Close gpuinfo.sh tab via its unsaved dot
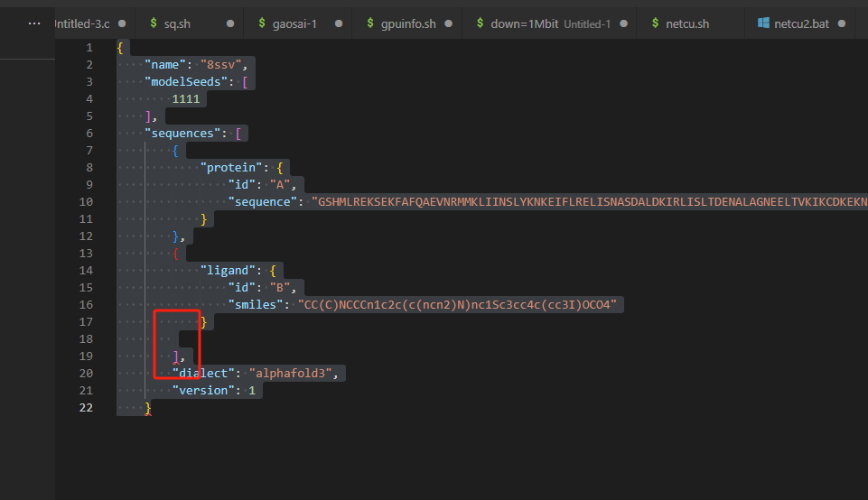This screenshot has height=500, width=868. (448, 23)
